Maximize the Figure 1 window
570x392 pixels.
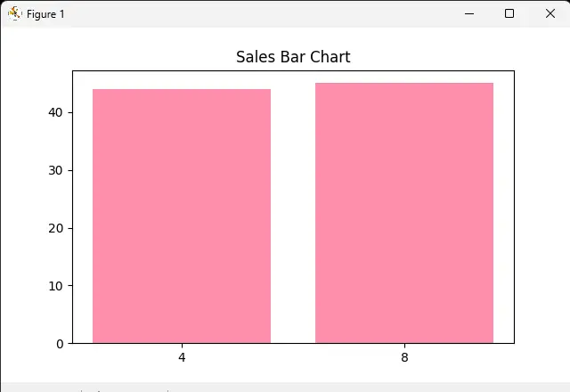click(509, 13)
